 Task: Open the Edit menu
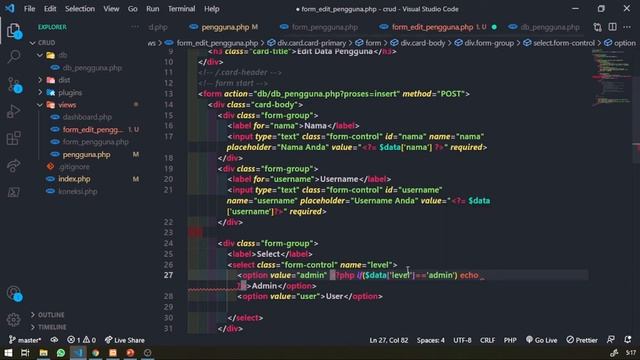[x=50, y=9]
